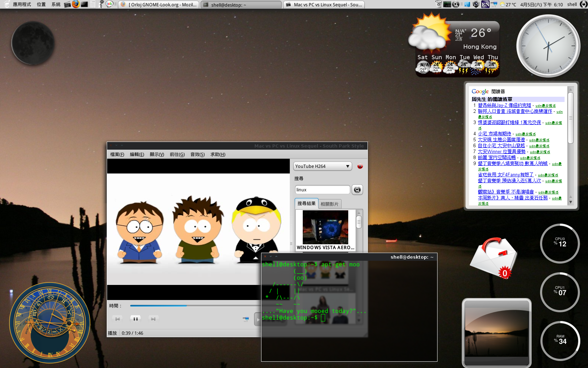Skip to previous track in Totem
The width and height of the screenshot is (588, 368).
[118, 319]
